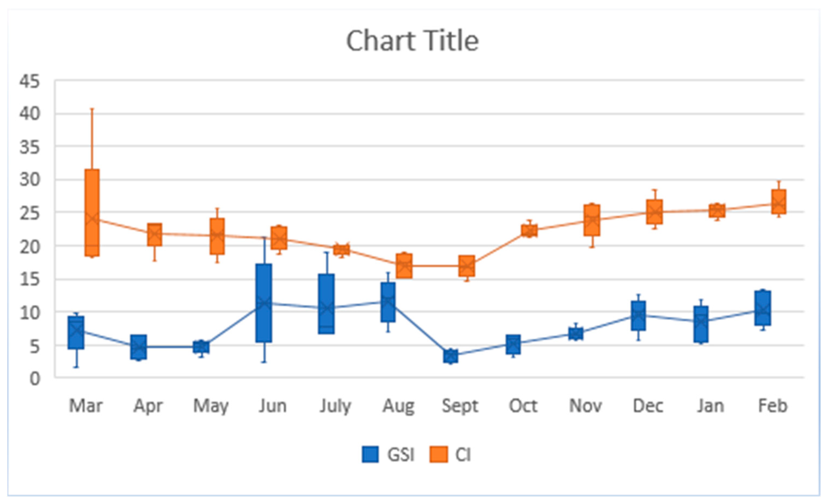Select the blue GSI box for Jun

coord(264,303)
